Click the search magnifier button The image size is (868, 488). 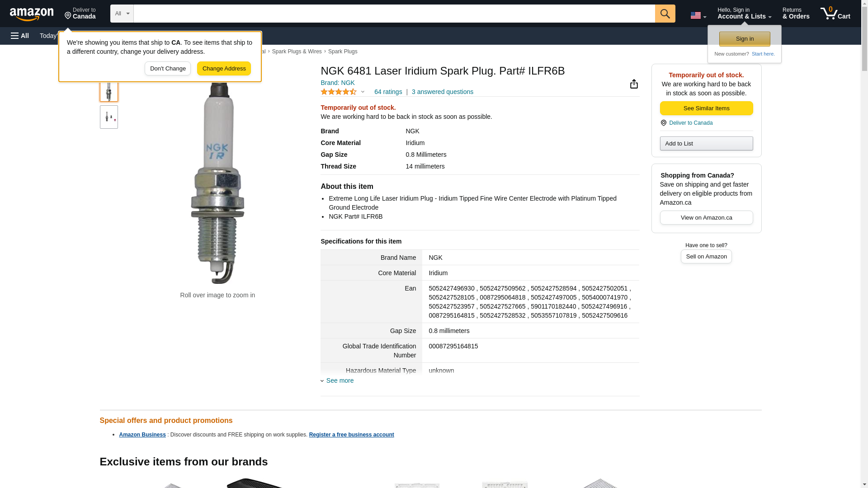click(x=665, y=14)
